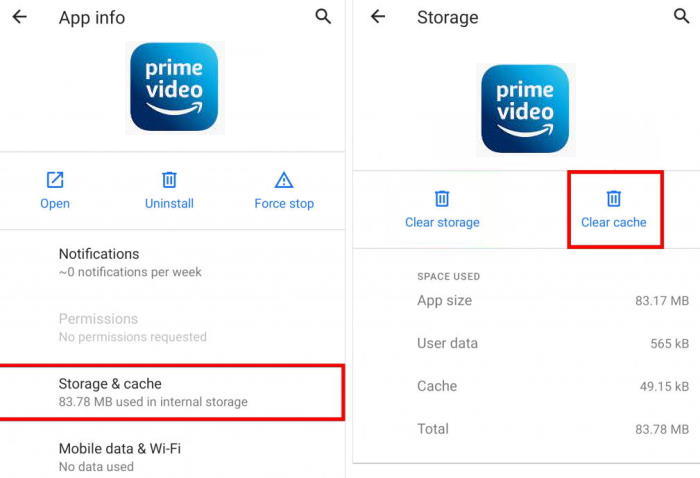Tap the Force stop warning icon
This screenshot has width=700, height=478.
tap(284, 180)
